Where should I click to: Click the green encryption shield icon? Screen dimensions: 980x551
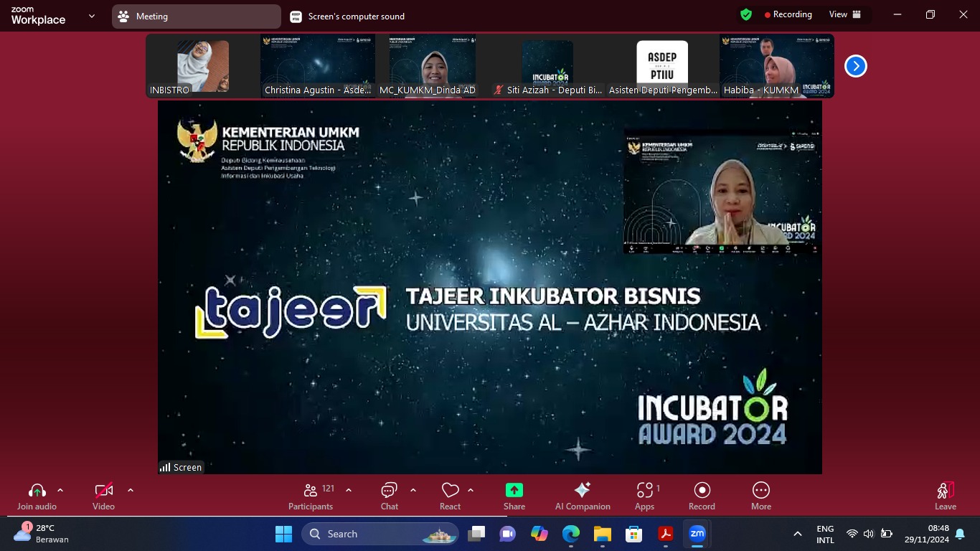click(746, 14)
